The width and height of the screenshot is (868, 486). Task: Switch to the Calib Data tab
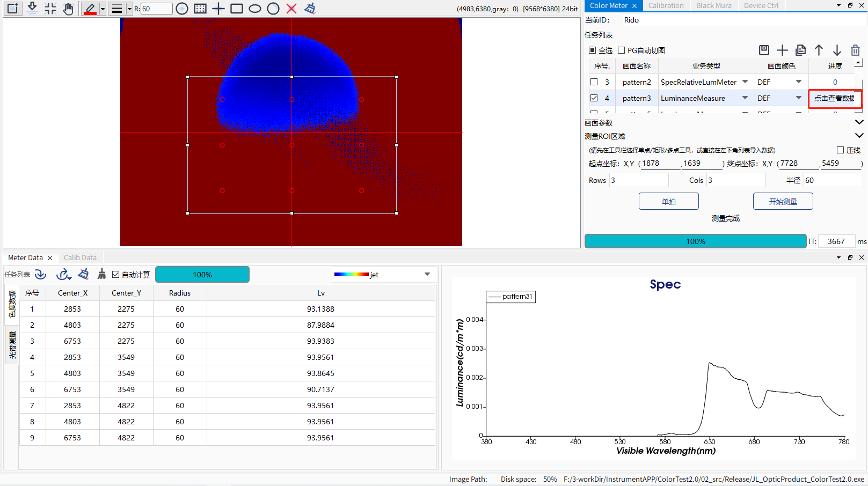[x=80, y=257]
